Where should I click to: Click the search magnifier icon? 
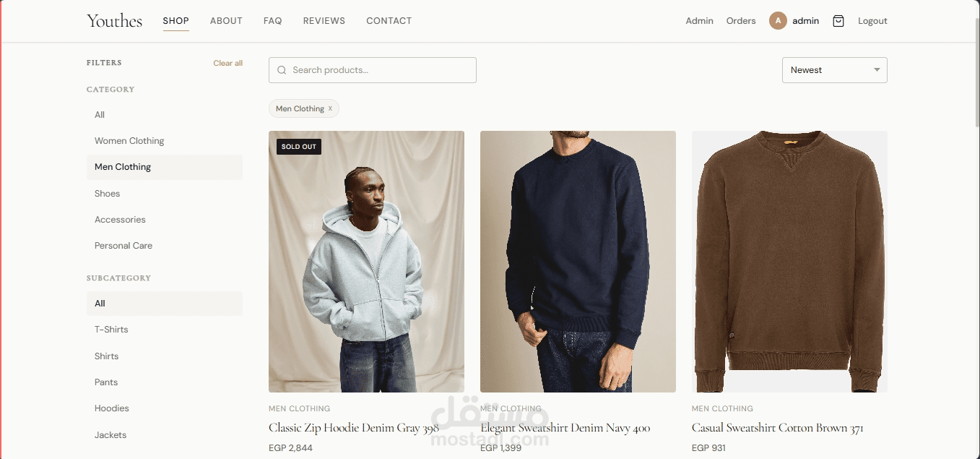tap(282, 70)
